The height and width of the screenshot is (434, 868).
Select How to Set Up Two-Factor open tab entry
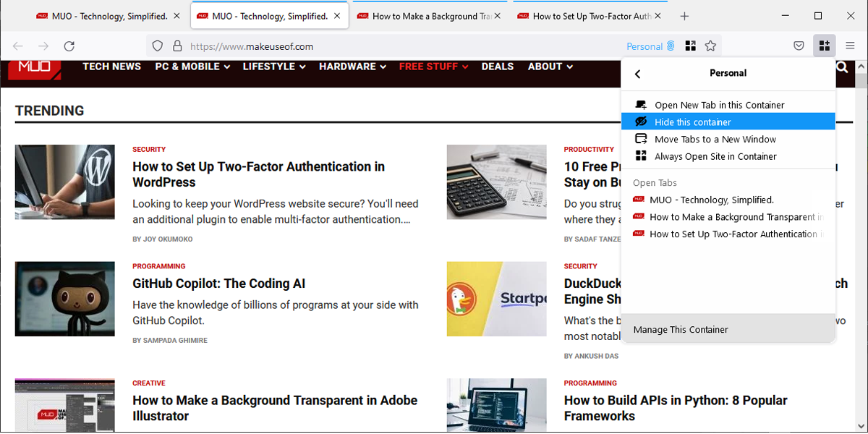tap(728, 234)
